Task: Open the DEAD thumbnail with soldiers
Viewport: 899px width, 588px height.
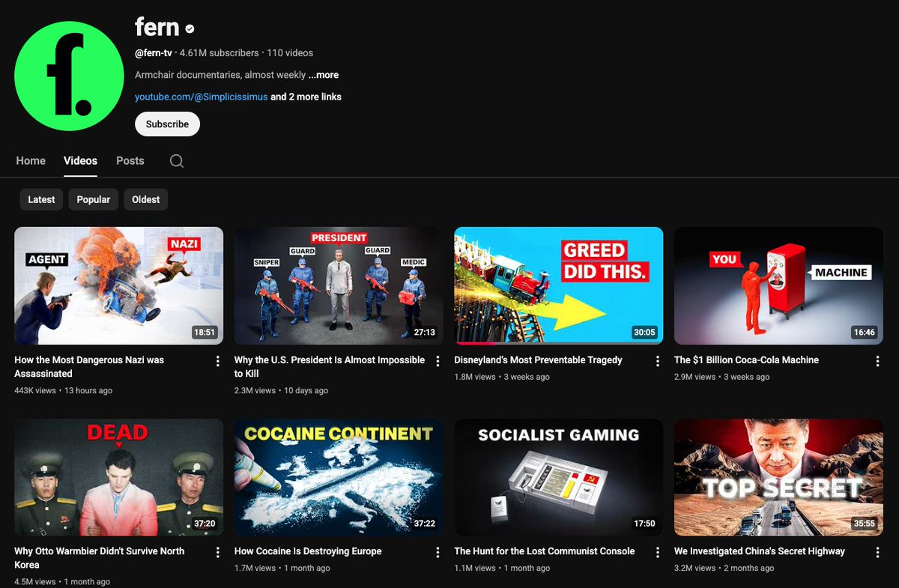Action: click(x=119, y=477)
